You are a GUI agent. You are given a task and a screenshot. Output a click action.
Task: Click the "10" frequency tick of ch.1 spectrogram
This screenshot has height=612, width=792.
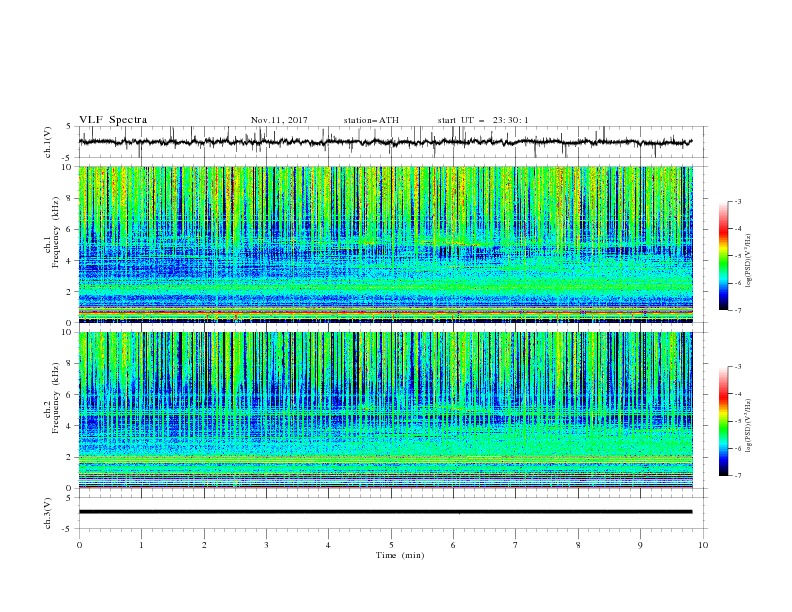68,167
